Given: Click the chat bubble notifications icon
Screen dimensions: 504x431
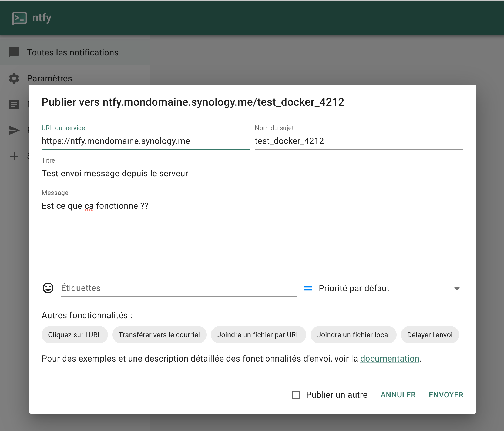Looking at the screenshot, I should [x=14, y=52].
